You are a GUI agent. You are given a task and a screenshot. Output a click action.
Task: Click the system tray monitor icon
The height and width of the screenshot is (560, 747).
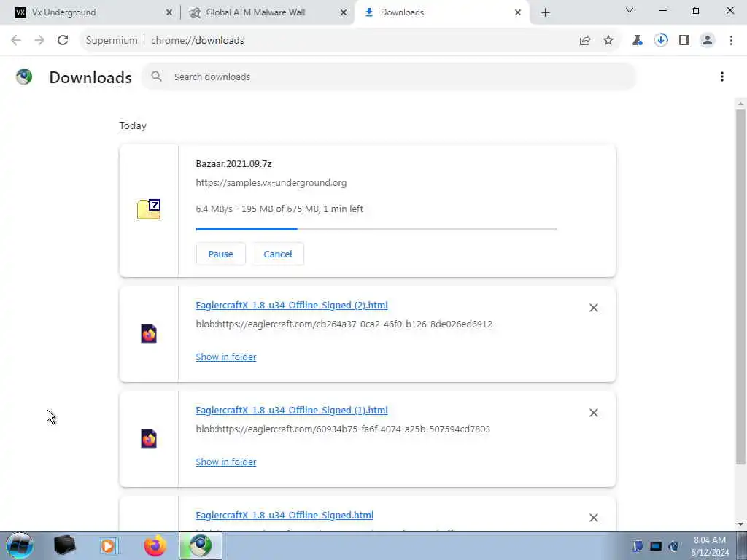click(x=656, y=546)
